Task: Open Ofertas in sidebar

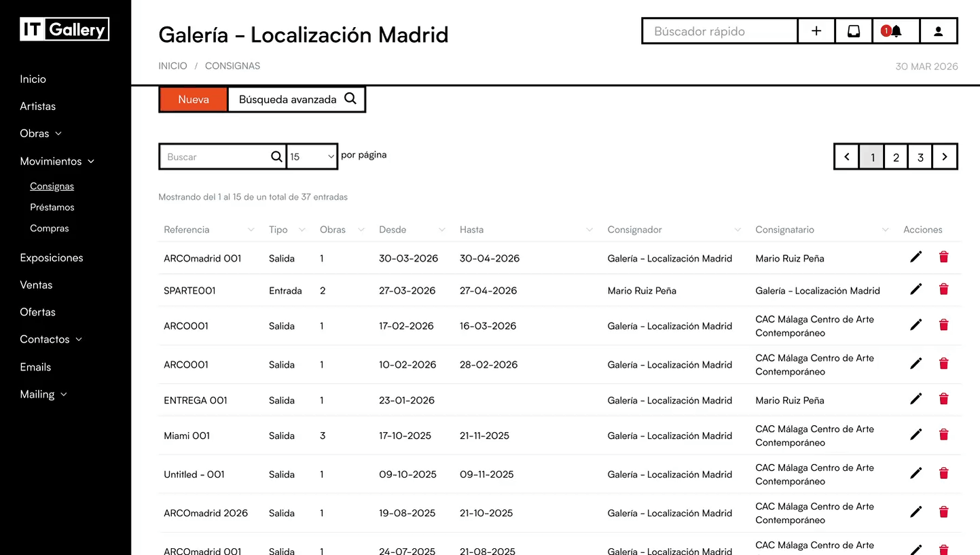Action: click(x=38, y=312)
